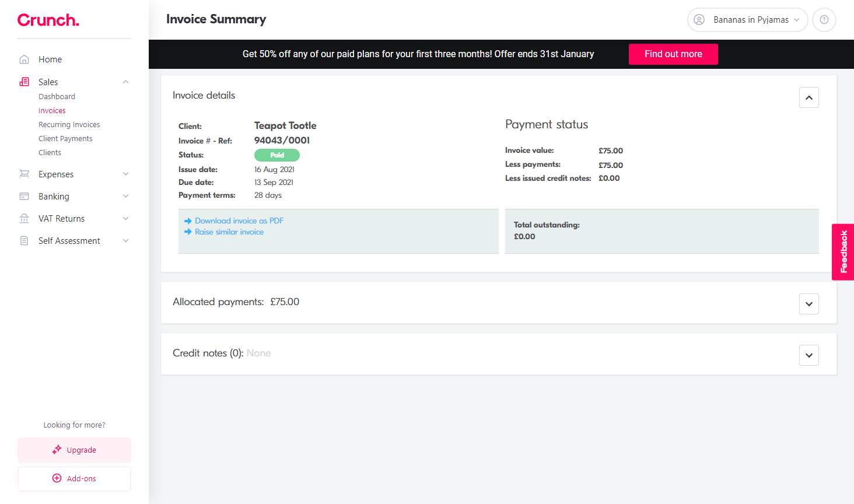Screen dimensions: 854x504
Task: Open Client Payments page
Action: click(65, 139)
